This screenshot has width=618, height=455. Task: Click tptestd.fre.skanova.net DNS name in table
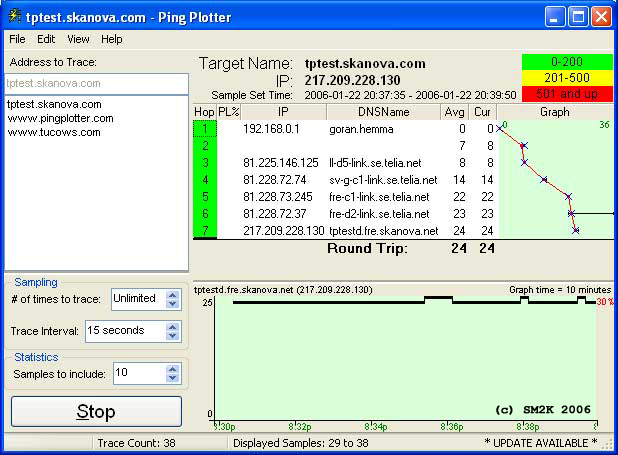383,231
